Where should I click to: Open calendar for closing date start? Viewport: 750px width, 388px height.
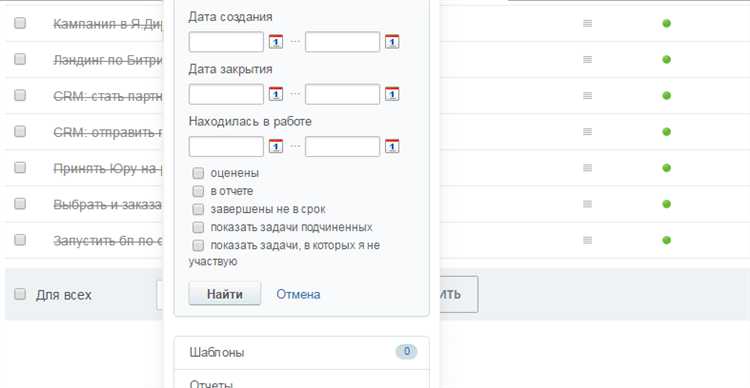(276, 94)
